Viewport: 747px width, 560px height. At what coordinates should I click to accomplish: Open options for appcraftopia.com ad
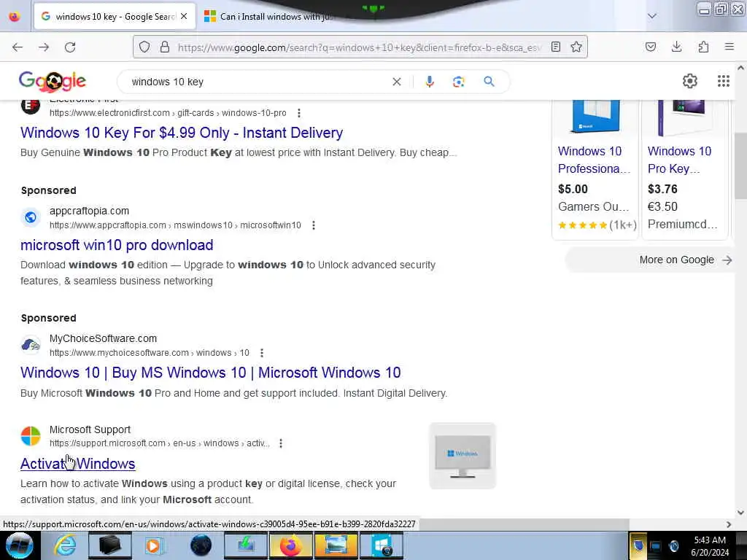pyautogui.click(x=314, y=225)
